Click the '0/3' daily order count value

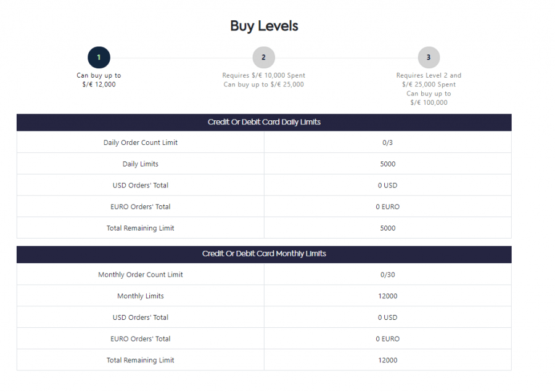coord(388,142)
